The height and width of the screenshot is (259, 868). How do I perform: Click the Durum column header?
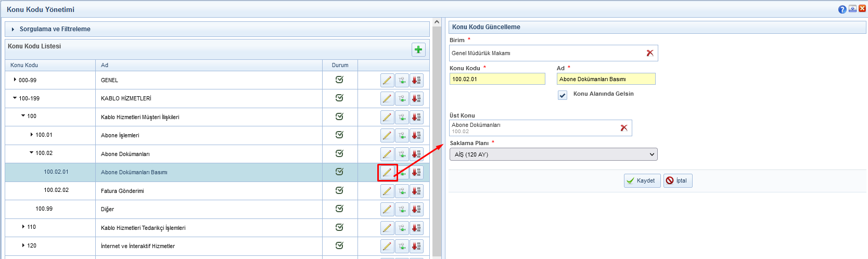340,65
